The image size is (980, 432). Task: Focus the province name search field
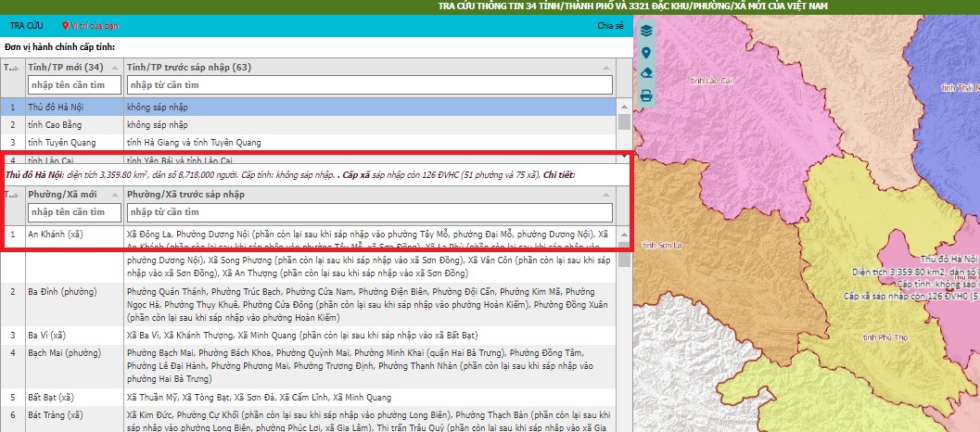point(74,84)
